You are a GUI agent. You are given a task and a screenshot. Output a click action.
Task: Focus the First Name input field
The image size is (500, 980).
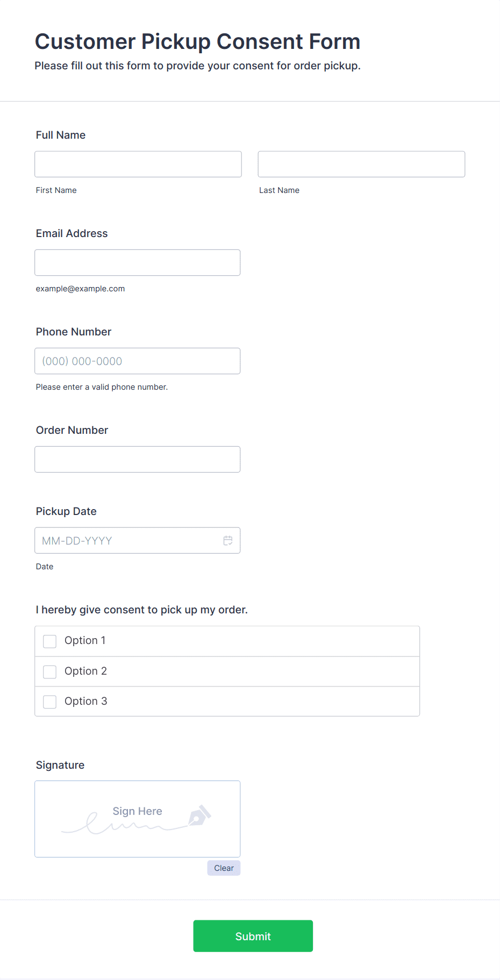(138, 164)
